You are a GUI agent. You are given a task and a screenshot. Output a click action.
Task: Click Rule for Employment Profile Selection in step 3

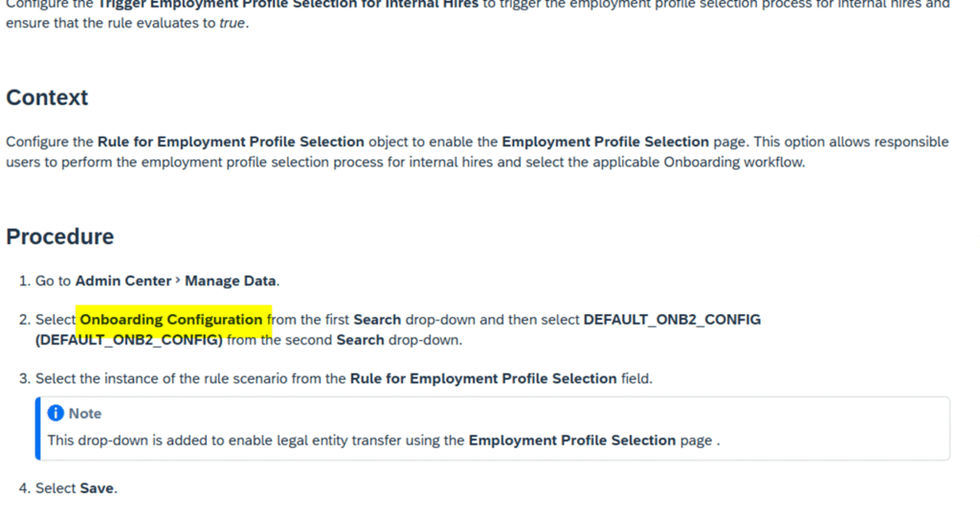pyautogui.click(x=482, y=378)
